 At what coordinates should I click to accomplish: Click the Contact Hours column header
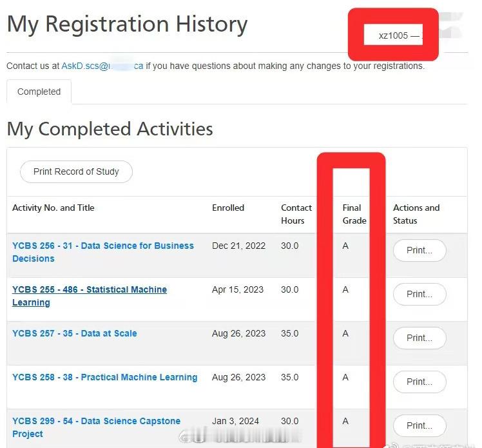[296, 214]
